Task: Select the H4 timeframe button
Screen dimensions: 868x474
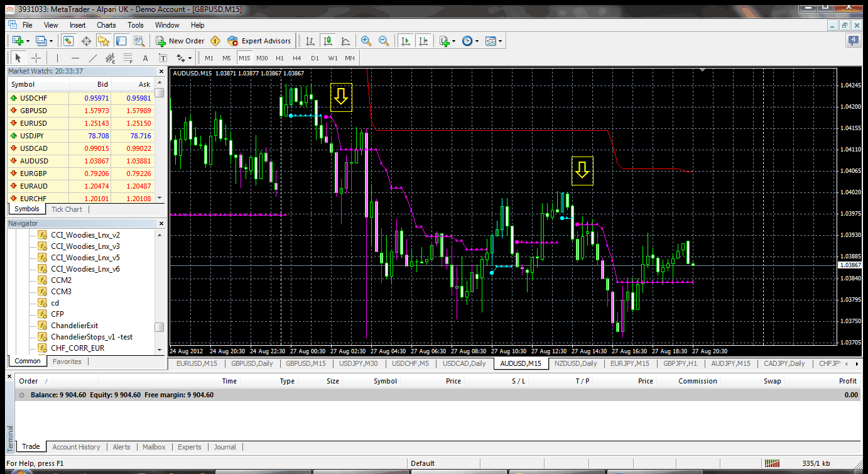Action: click(x=297, y=58)
